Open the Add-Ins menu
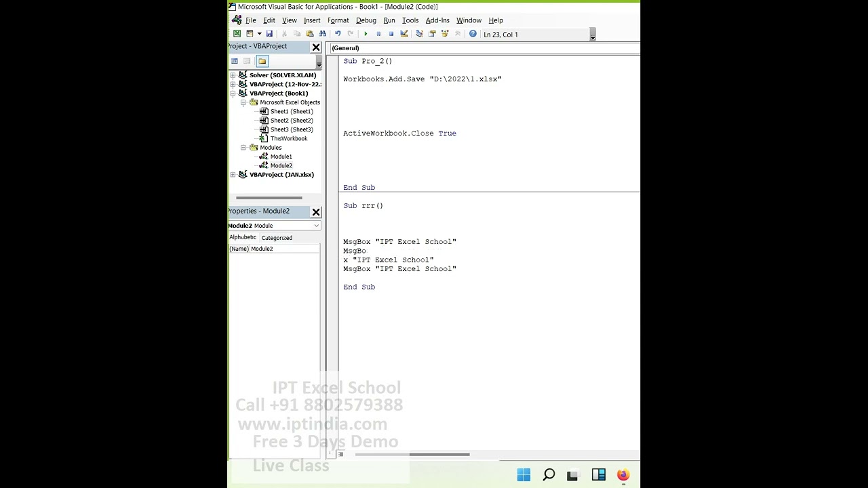Screen dimensions: 868x488 pyautogui.click(x=437, y=20)
